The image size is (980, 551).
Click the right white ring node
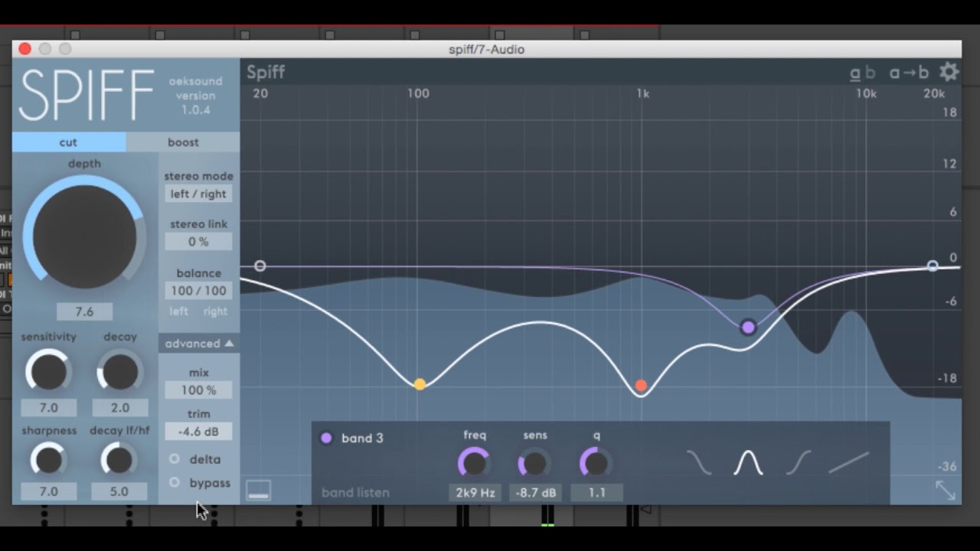933,266
